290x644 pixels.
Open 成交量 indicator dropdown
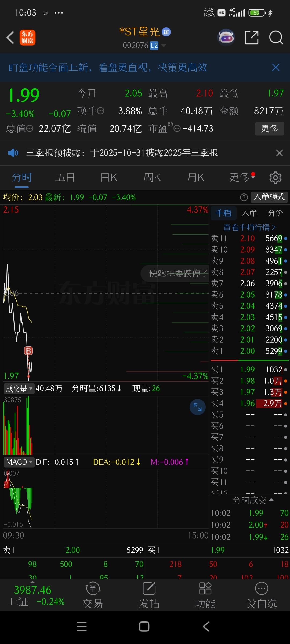19,389
